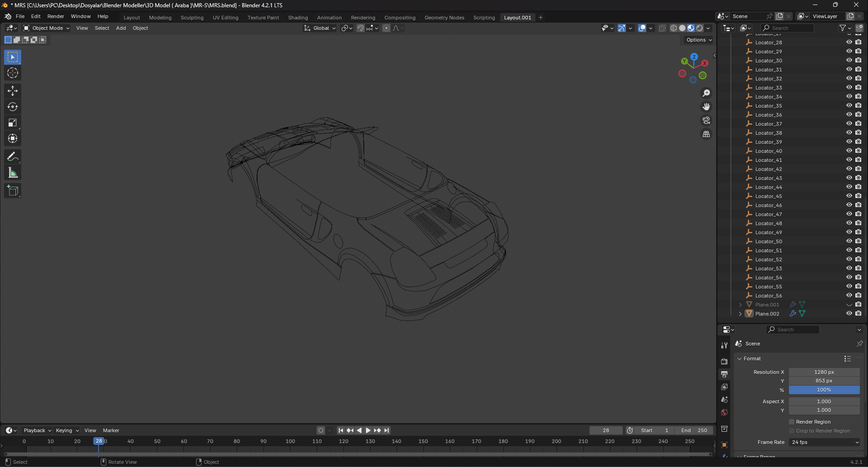
Task: Click the Resolution X field
Action: point(824,372)
